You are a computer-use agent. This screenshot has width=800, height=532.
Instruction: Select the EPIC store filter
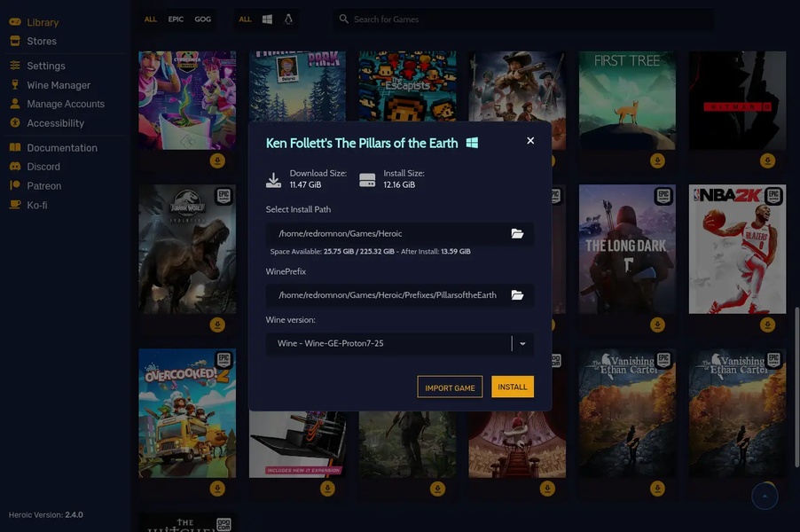click(x=176, y=19)
